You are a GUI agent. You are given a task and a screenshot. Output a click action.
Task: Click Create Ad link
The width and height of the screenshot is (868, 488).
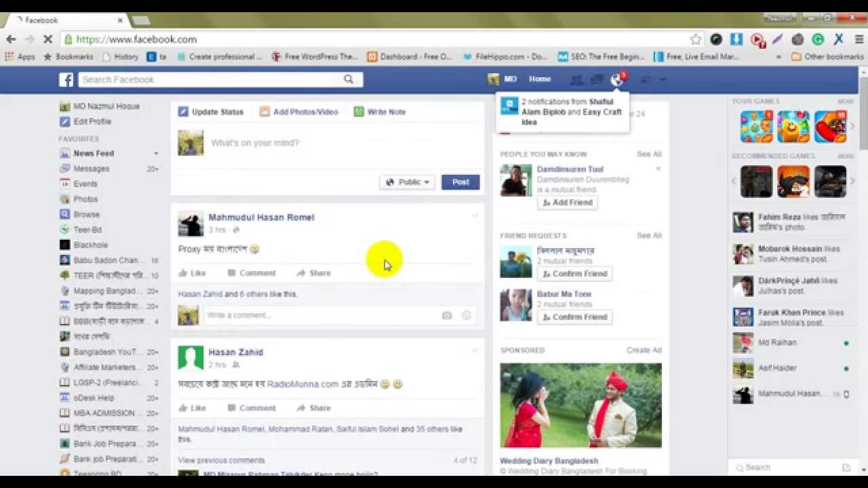tap(644, 350)
